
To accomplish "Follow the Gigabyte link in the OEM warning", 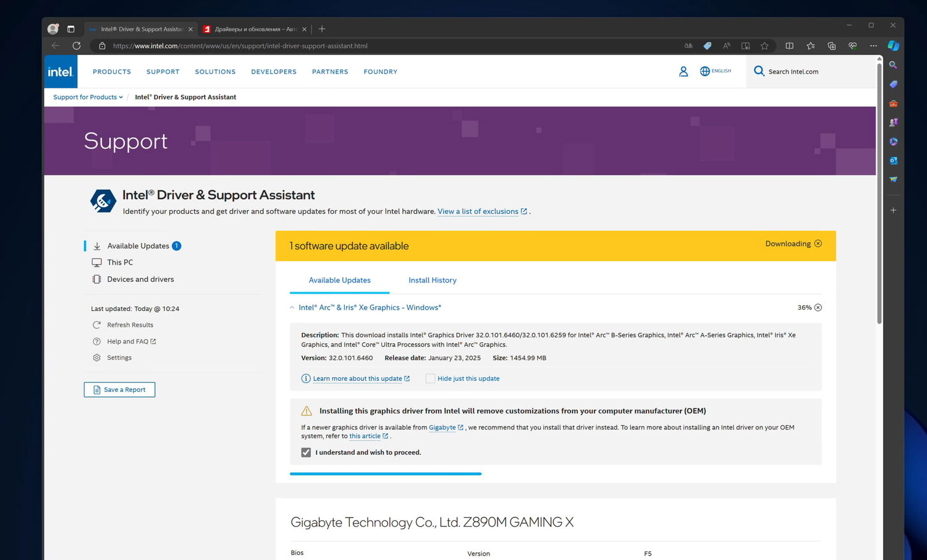I will pyautogui.click(x=446, y=428).
